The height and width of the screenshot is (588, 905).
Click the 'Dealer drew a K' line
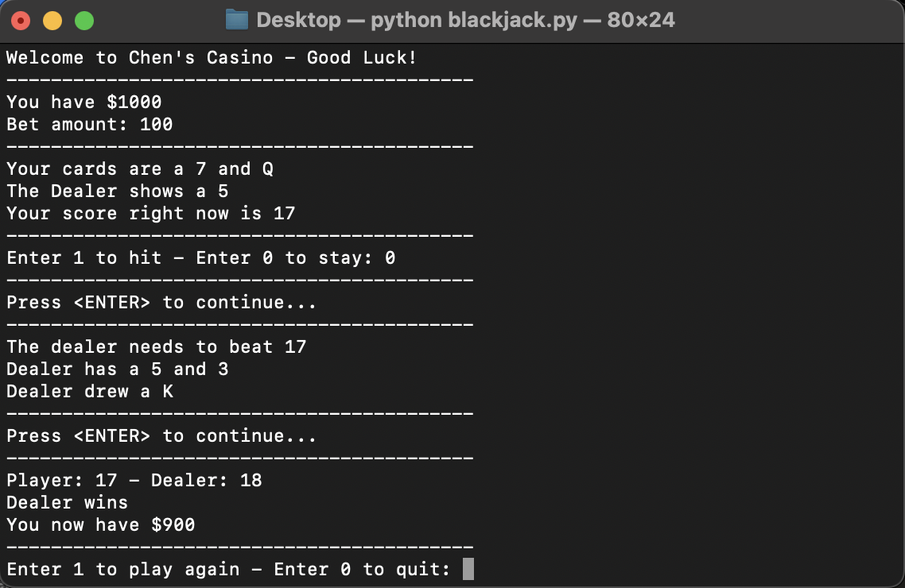[90, 392]
